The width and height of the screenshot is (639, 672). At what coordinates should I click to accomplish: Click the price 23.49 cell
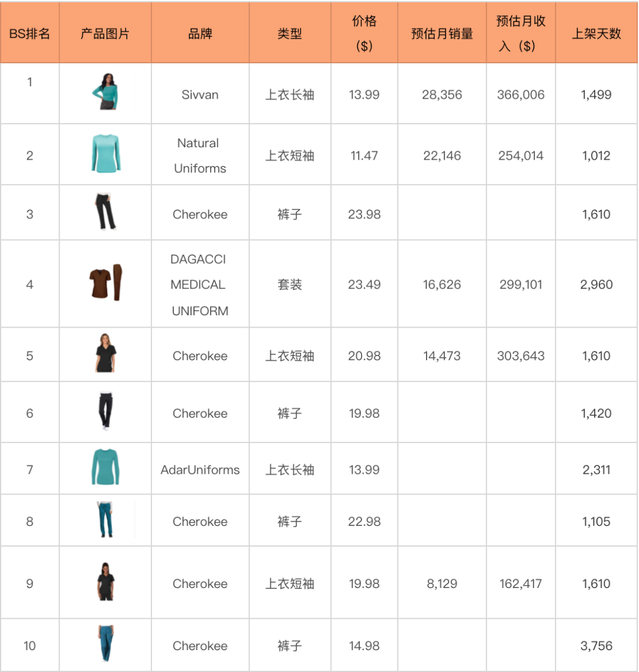tap(364, 285)
